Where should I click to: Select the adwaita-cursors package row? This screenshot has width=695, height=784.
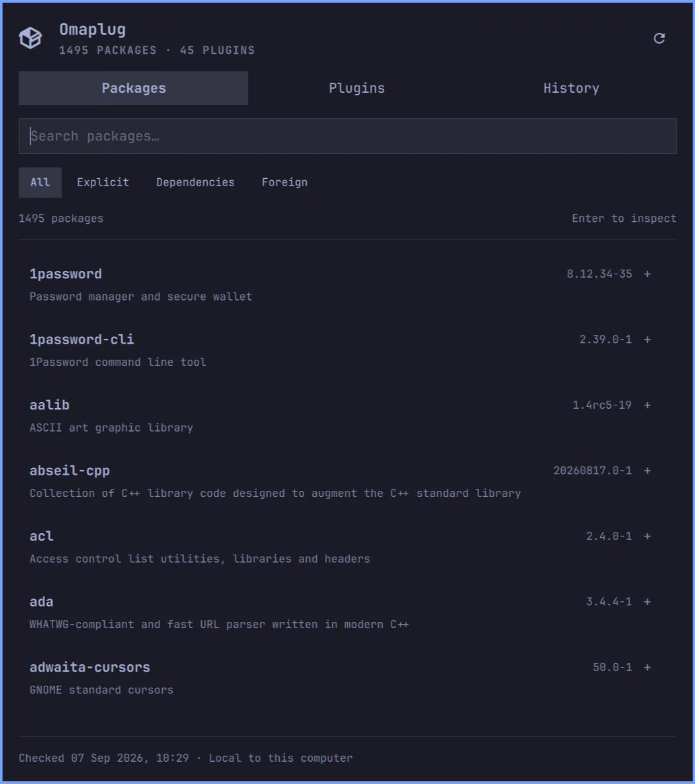pos(347,678)
